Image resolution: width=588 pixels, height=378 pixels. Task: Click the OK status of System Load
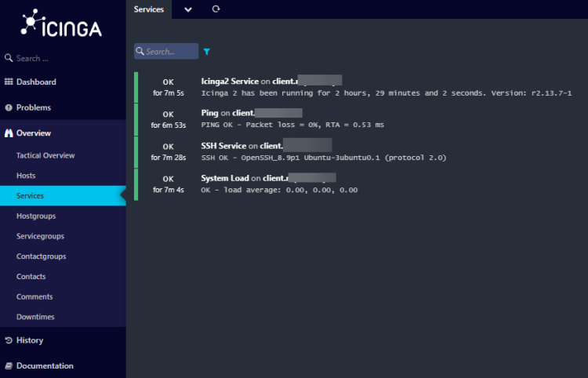(x=168, y=179)
